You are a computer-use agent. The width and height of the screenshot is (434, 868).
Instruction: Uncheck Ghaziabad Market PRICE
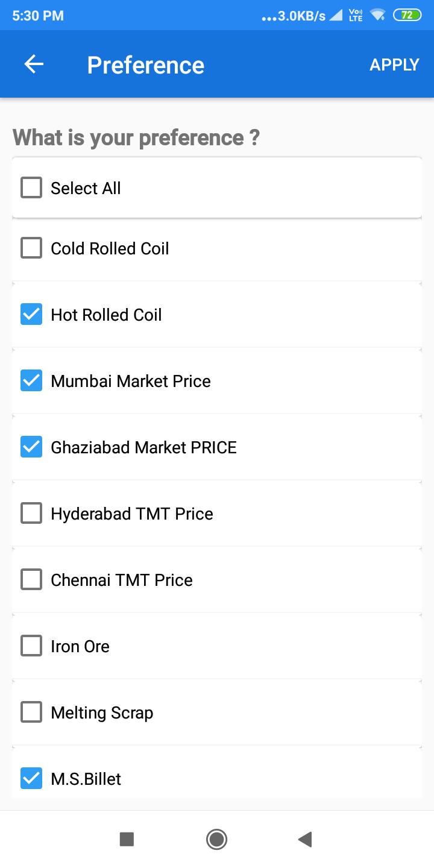click(x=31, y=447)
